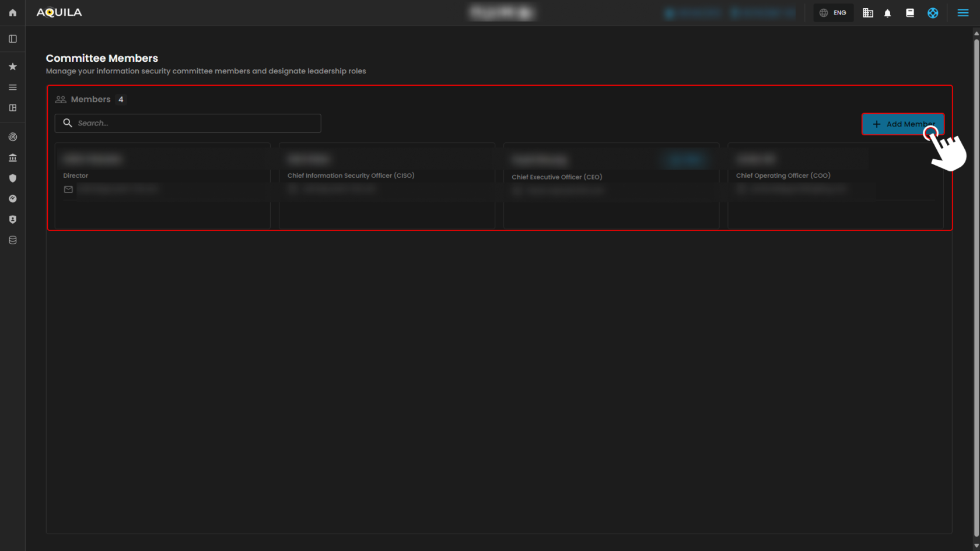The width and height of the screenshot is (980, 551).
Task: Open the database icon in sidebar
Action: coord(12,240)
